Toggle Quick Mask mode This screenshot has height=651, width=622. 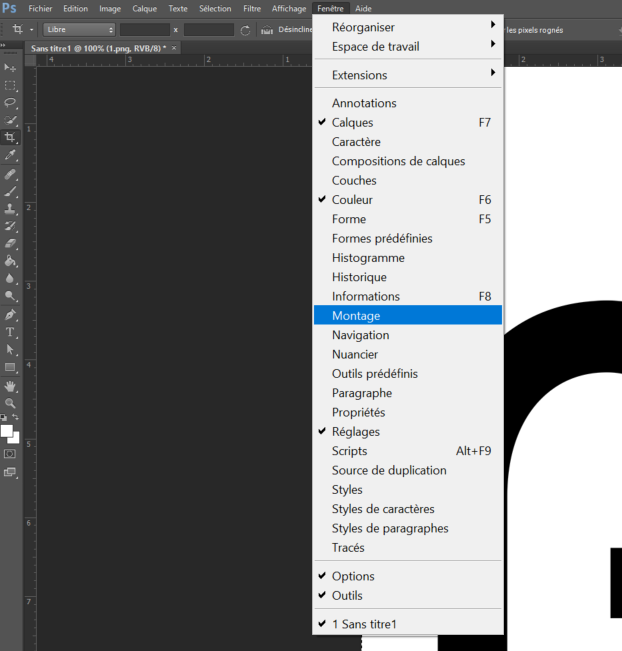[x=10, y=454]
